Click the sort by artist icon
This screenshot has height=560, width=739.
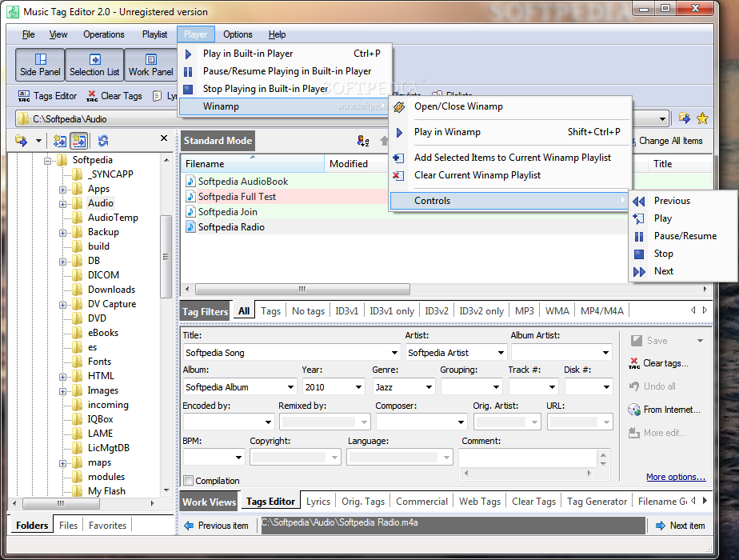coord(363,141)
